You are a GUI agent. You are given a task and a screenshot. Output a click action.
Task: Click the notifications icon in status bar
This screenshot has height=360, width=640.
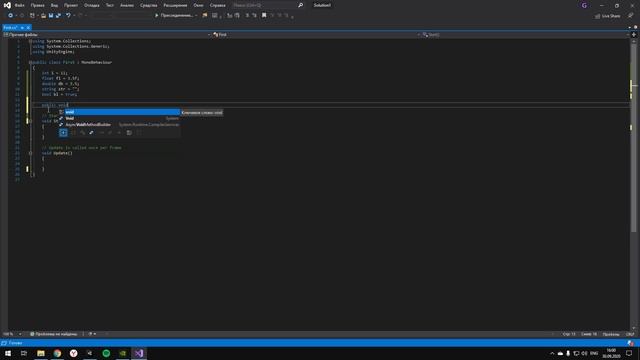[x=631, y=343]
